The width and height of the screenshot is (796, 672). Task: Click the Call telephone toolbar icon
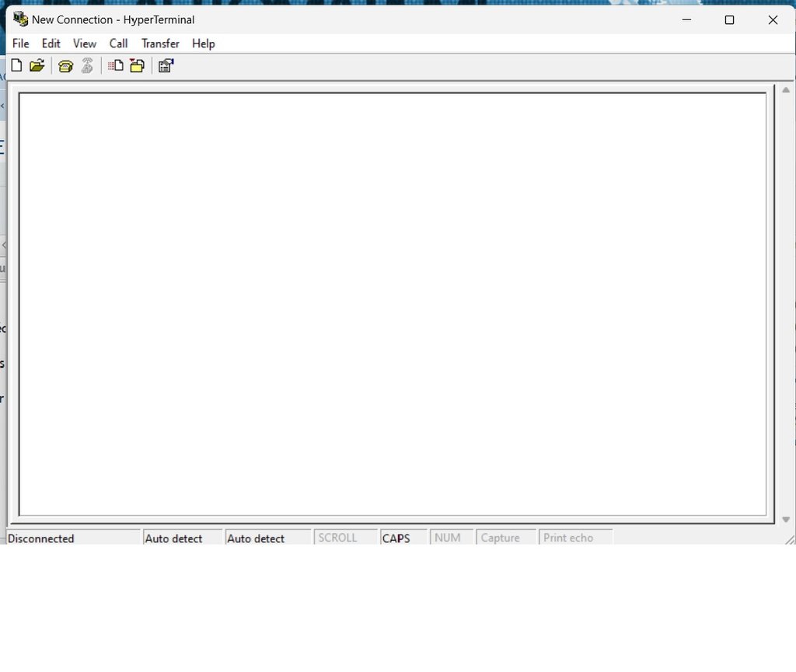point(65,65)
